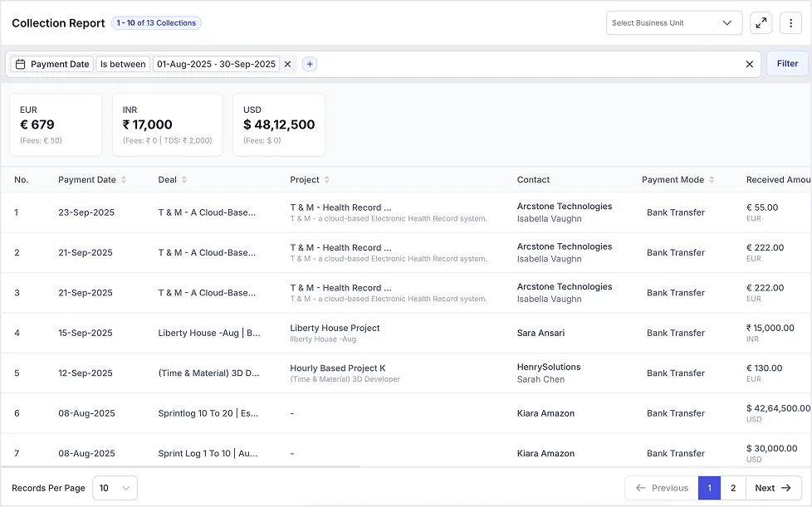Open the Select Business Unit dropdown
The width and height of the screenshot is (812, 507).
[x=674, y=22]
